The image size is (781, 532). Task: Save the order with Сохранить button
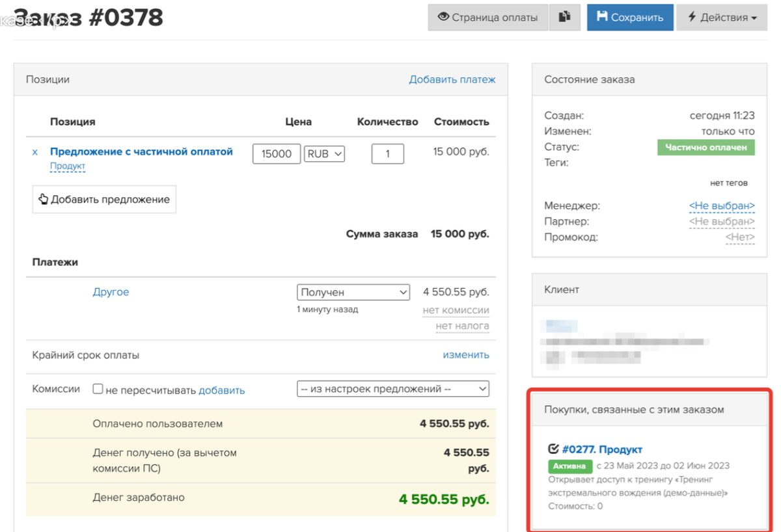click(629, 18)
